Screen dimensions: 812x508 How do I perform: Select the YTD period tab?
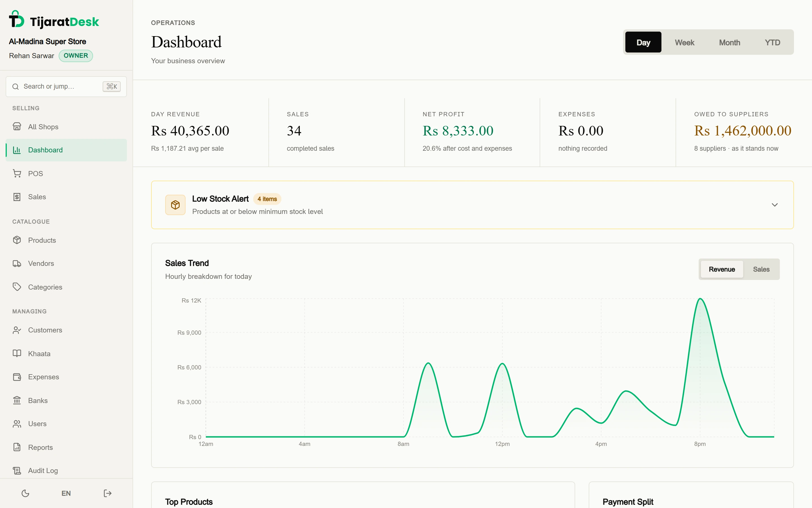773,42
